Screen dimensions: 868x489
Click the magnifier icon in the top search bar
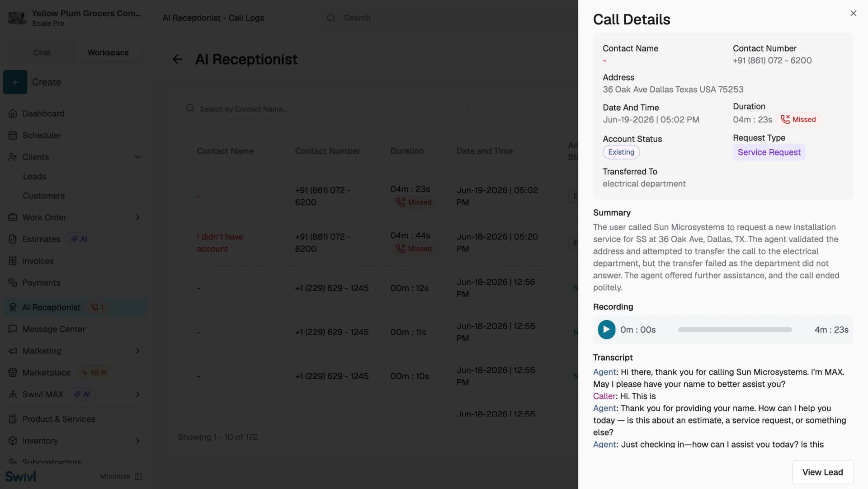click(331, 18)
